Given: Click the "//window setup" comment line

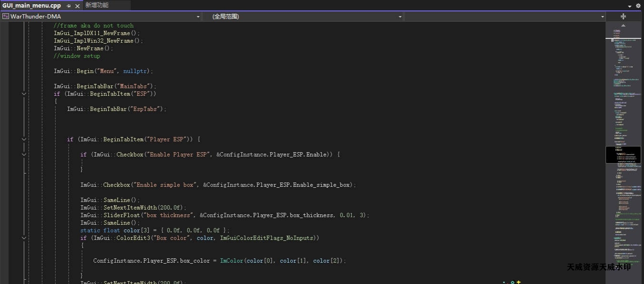Looking at the screenshot, I should (77, 56).
